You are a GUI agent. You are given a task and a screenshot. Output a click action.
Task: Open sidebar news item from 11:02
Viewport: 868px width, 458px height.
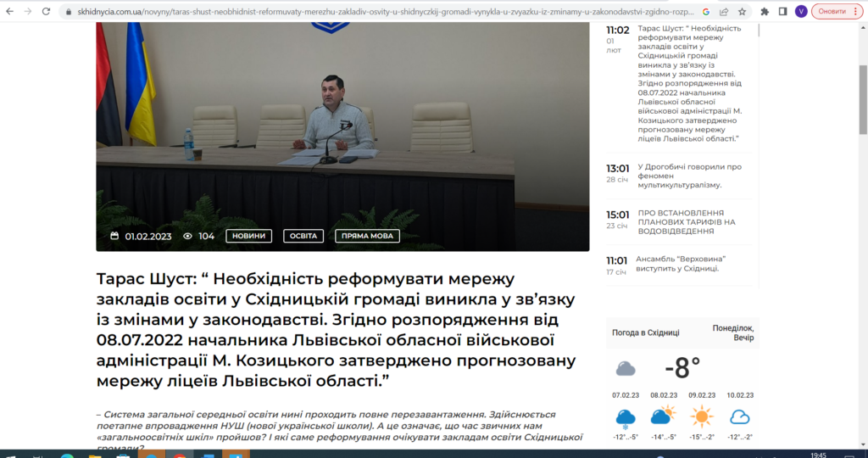pos(689,83)
